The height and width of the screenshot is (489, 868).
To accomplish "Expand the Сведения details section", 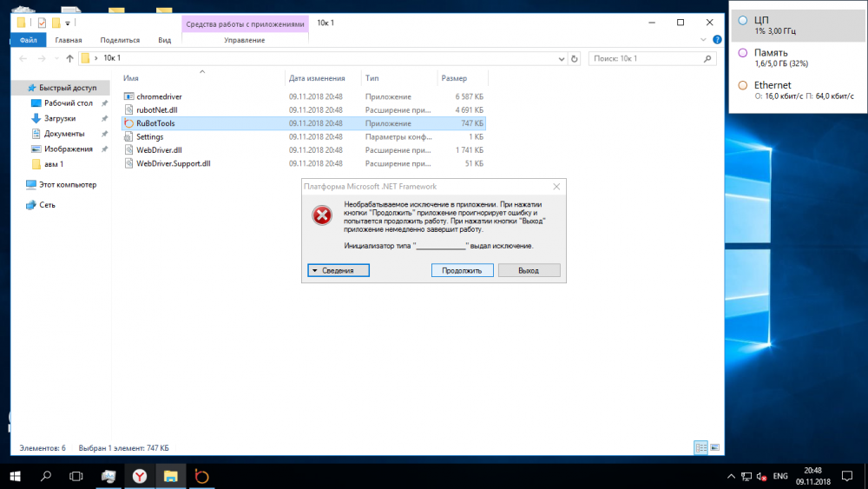I will pyautogui.click(x=338, y=271).
